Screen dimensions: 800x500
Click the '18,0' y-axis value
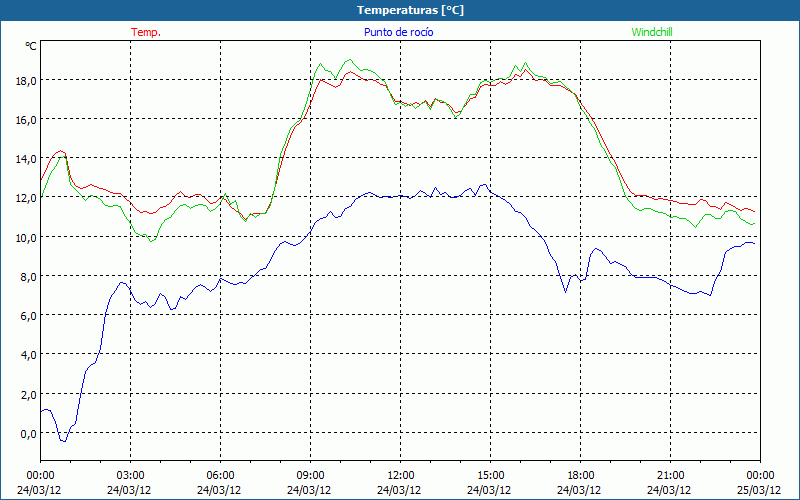pos(27,80)
